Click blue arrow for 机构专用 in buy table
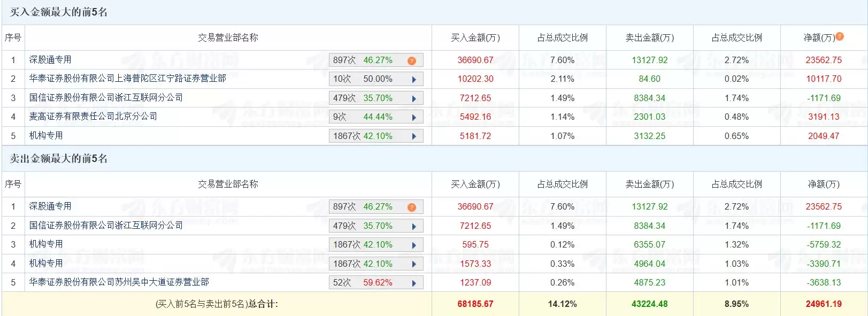The width and height of the screenshot is (868, 316). 414,136
